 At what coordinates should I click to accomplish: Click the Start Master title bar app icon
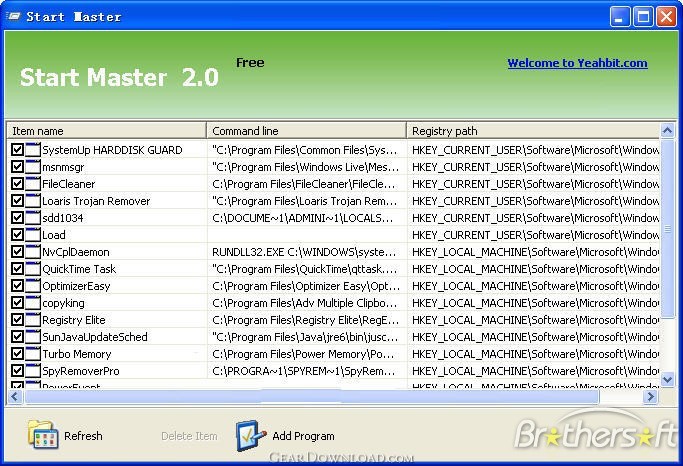tap(14, 17)
